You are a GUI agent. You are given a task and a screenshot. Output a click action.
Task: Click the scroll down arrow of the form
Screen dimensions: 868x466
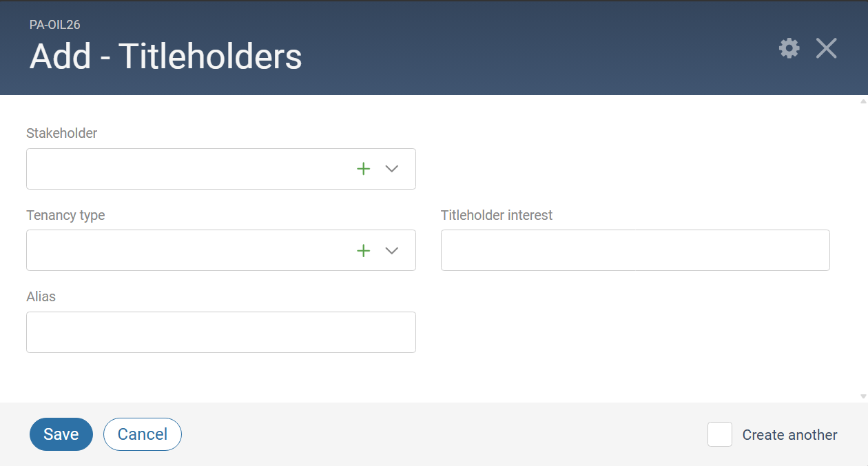(863, 396)
